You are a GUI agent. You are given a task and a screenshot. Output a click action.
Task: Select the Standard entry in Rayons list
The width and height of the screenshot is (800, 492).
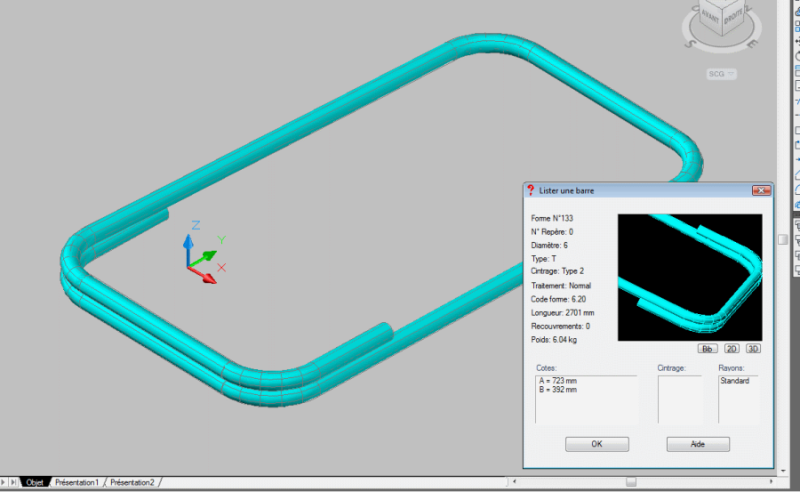click(735, 381)
